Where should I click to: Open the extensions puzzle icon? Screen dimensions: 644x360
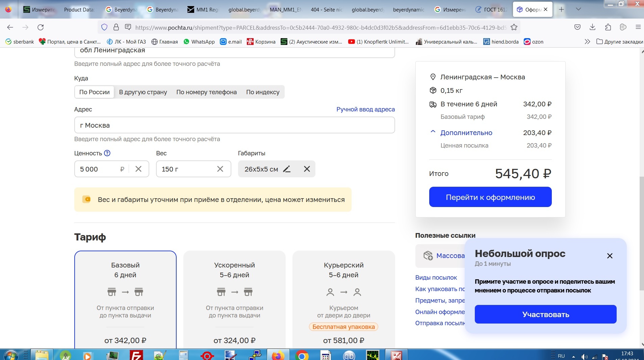pyautogui.click(x=608, y=27)
